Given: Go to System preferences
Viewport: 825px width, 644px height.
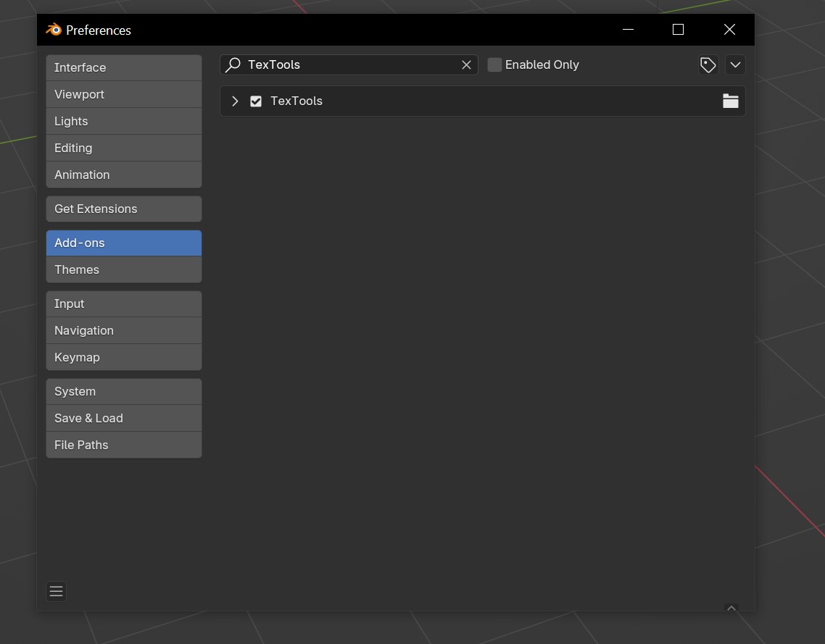Looking at the screenshot, I should (124, 392).
